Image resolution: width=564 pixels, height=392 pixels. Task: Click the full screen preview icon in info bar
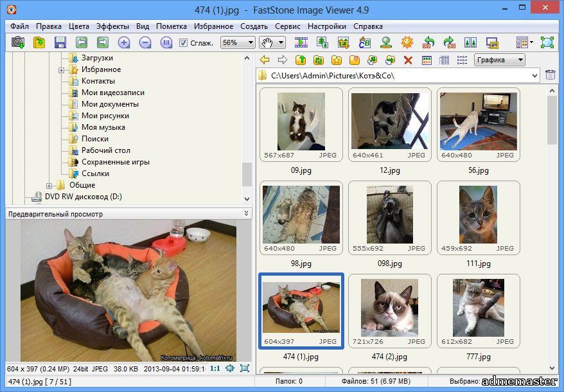[245, 368]
